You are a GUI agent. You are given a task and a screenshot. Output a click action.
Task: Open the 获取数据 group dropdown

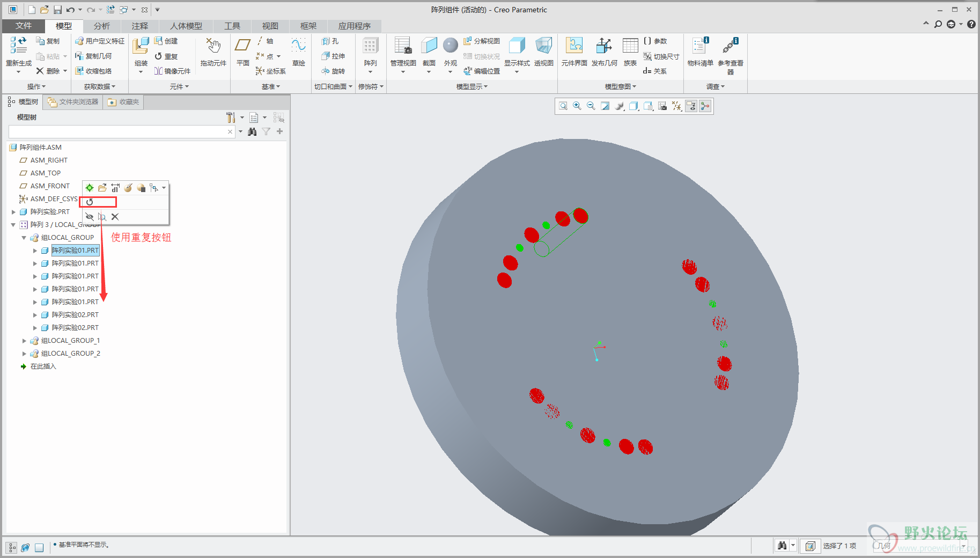(x=100, y=86)
